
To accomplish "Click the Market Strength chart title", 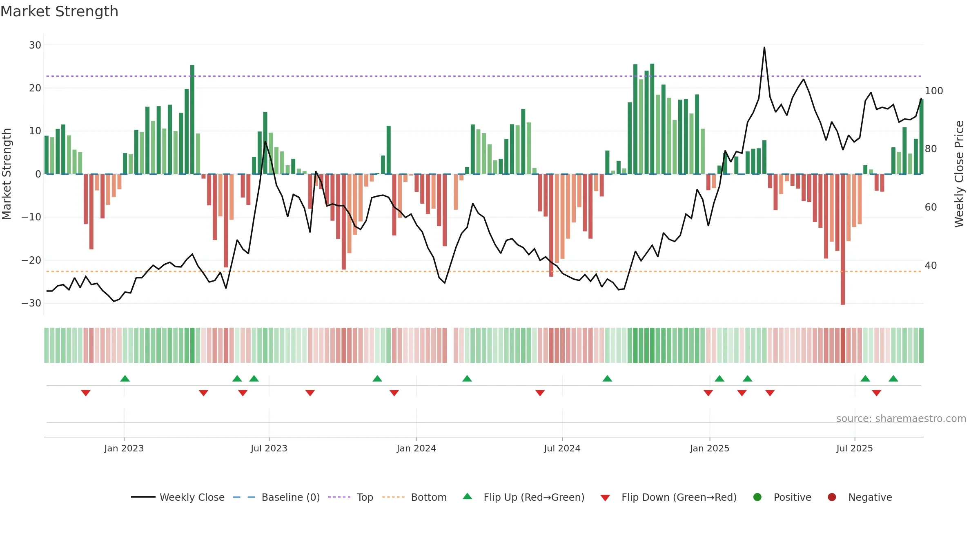I will tap(60, 11).
